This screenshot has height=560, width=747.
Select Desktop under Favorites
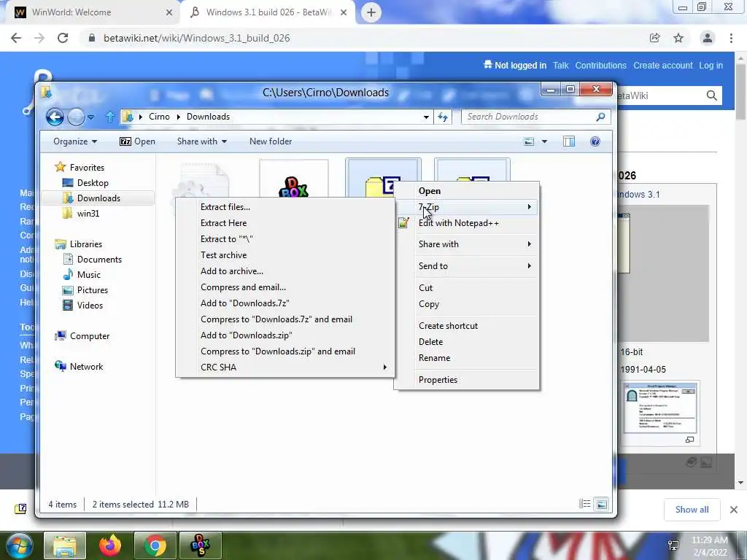point(93,183)
